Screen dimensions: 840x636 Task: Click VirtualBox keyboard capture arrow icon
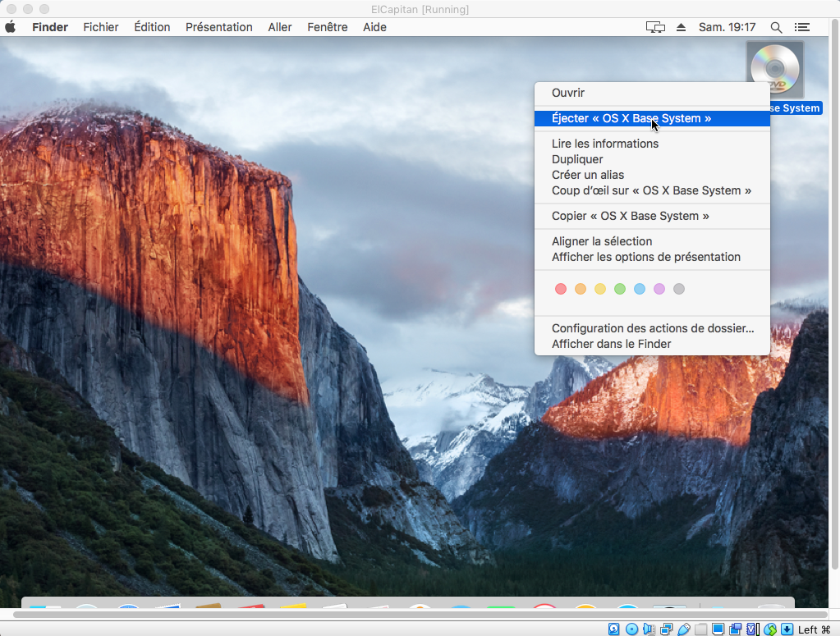coord(787,629)
